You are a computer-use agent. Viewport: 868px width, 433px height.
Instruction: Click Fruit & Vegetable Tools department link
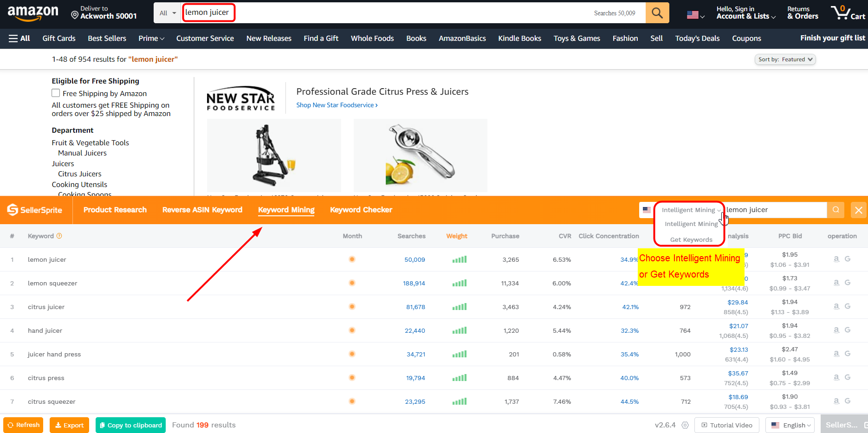(x=90, y=143)
